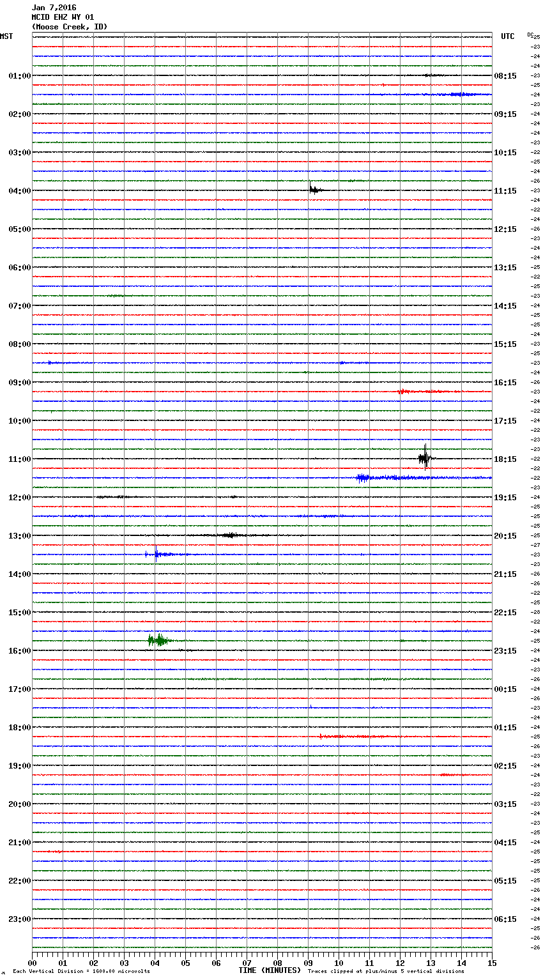Click the "Each Vertical Division = 1600.00 microvolts" note

pyautogui.click(x=81, y=972)
